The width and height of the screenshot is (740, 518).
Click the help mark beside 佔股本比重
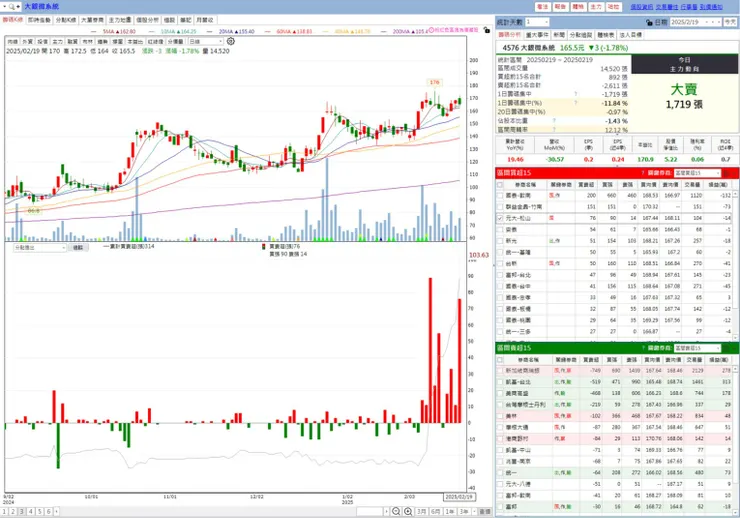click(x=555, y=121)
